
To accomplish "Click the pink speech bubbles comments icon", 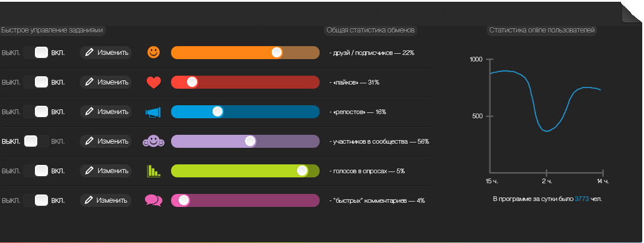I will pyautogui.click(x=153, y=200).
